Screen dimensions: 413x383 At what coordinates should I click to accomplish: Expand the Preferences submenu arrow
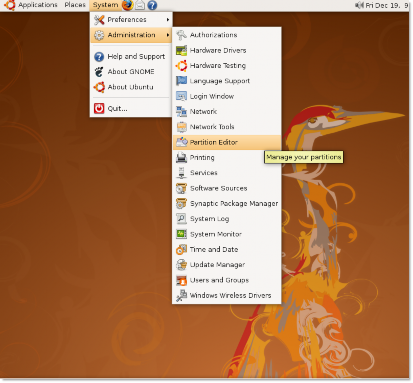168,20
